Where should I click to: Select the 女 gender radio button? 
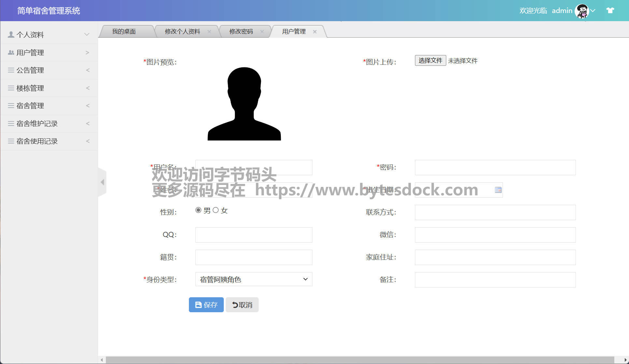point(216,210)
